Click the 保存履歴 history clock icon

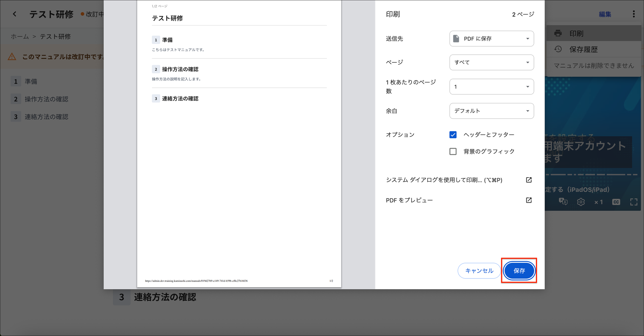[558, 49]
